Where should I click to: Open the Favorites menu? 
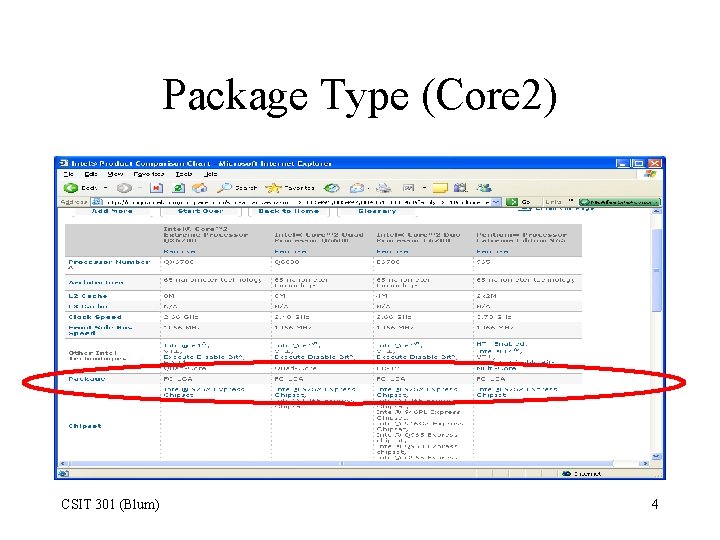click(148, 174)
